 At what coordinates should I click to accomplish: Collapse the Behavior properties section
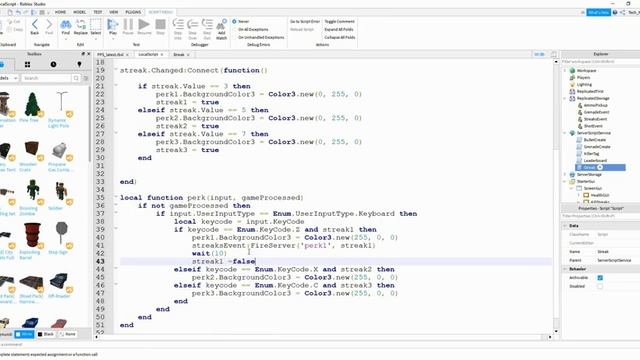coord(565,269)
